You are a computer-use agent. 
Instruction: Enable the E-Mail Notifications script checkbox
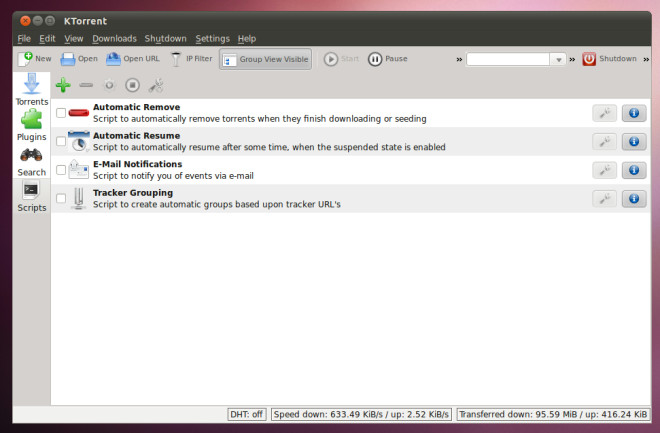(x=61, y=170)
